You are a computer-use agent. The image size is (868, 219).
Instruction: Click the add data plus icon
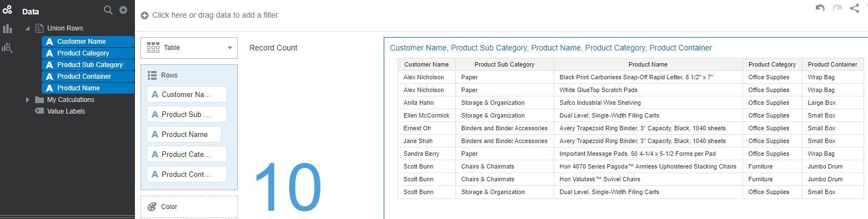pyautogui.click(x=123, y=10)
